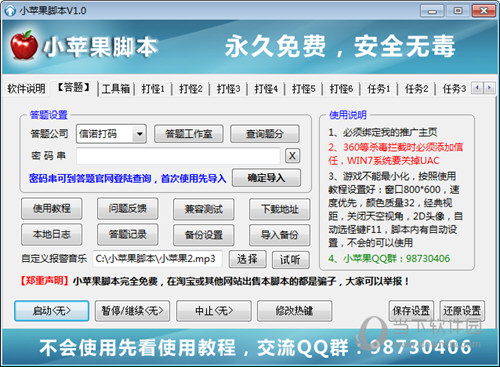Open the 软件说明 tab
Viewport: 500px width, 367px height.
tap(26, 89)
